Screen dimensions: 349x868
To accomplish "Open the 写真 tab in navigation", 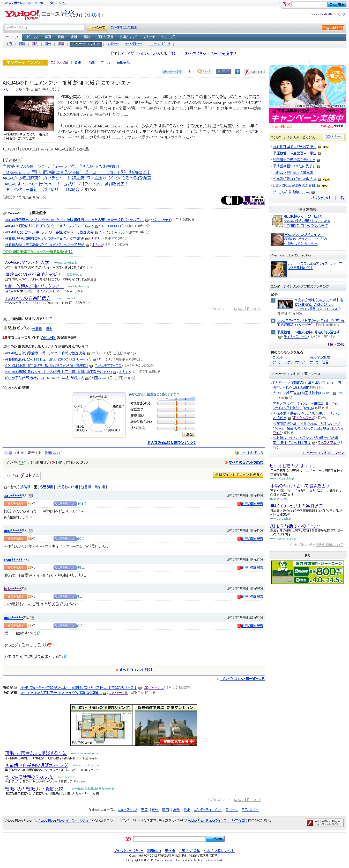I will click(x=48, y=37).
